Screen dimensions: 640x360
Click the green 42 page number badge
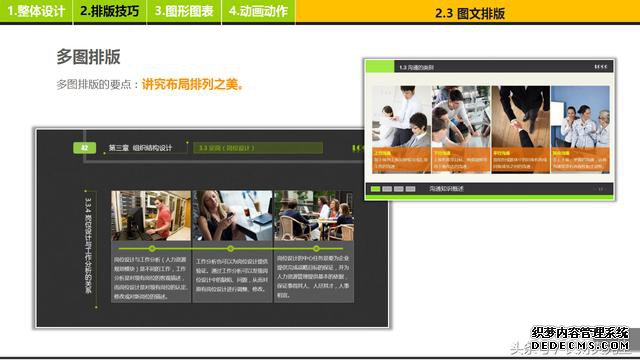coord(84,148)
